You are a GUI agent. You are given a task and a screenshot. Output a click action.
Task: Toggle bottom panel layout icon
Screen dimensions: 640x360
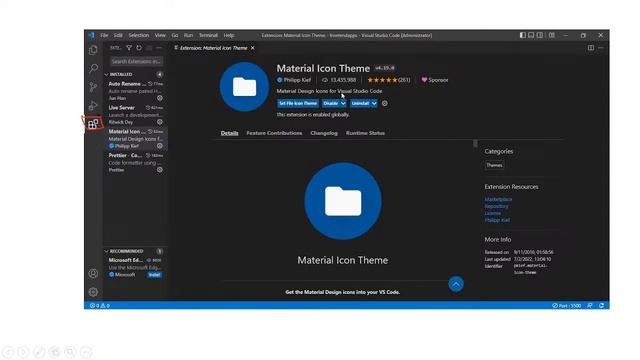click(531, 35)
